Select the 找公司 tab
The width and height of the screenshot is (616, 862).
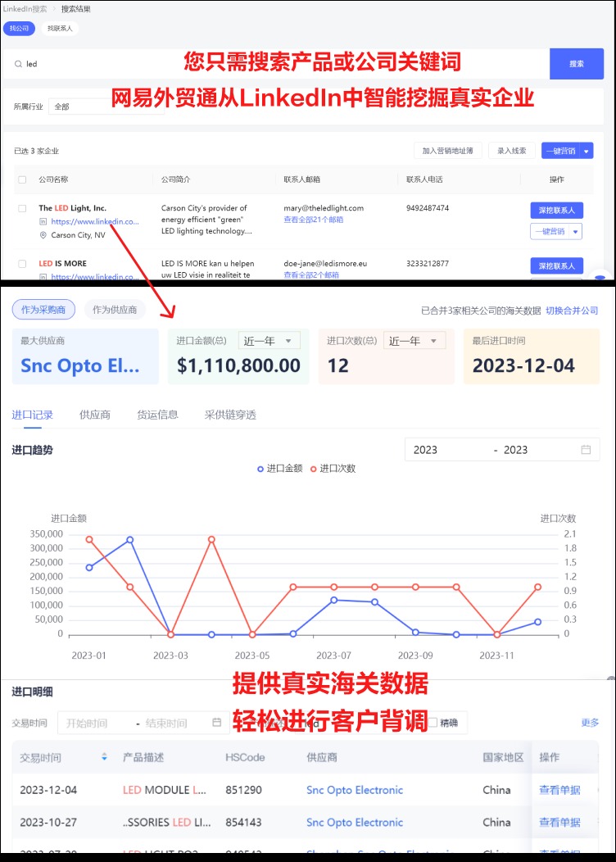[x=19, y=29]
